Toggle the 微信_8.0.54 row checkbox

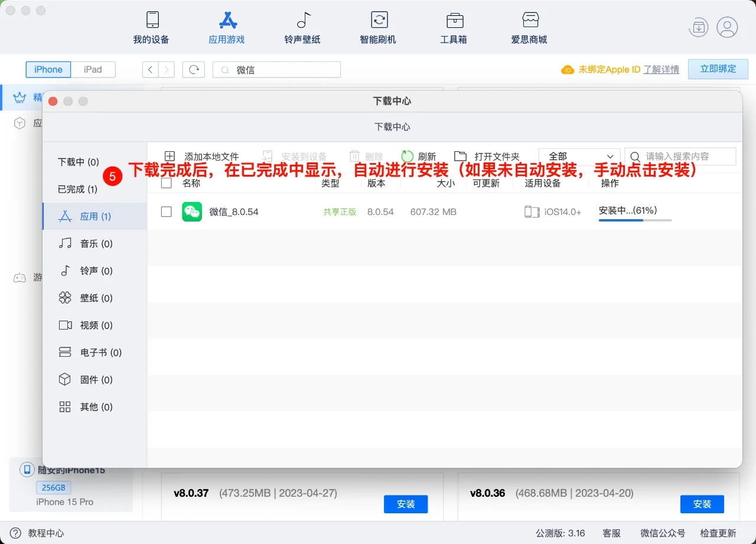point(166,211)
